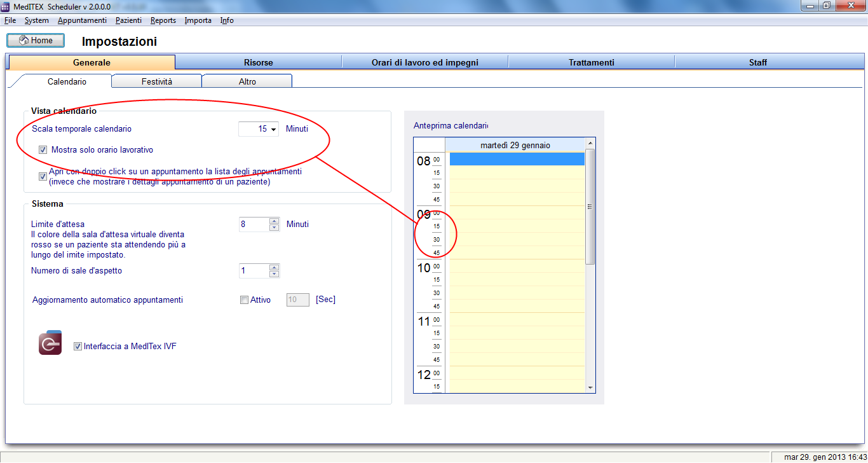Switch to 'Orari di lavoro ed impegni' tab
The image size is (868, 463).
[x=425, y=62]
